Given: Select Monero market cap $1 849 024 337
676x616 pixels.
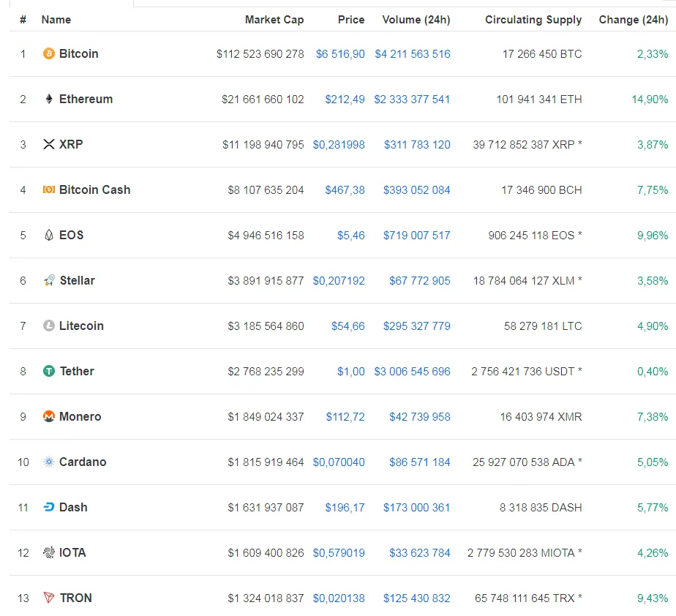Looking at the screenshot, I should click(x=266, y=416).
